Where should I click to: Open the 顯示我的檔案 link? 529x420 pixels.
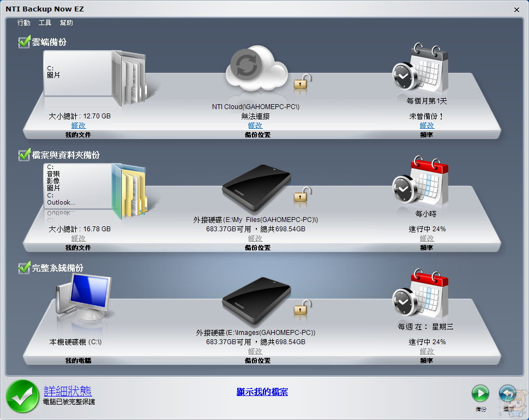click(262, 392)
